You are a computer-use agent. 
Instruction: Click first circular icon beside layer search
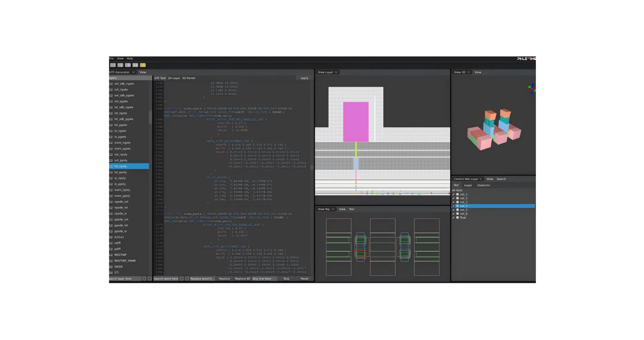tap(144, 278)
